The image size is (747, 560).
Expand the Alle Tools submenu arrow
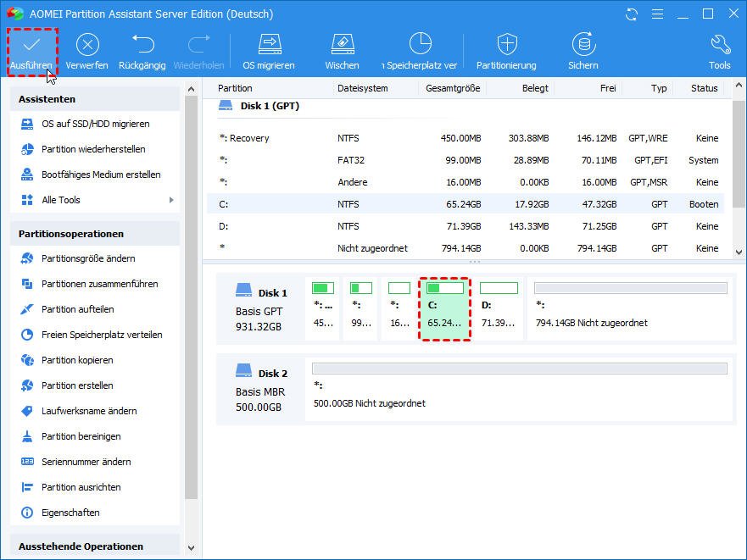point(171,200)
